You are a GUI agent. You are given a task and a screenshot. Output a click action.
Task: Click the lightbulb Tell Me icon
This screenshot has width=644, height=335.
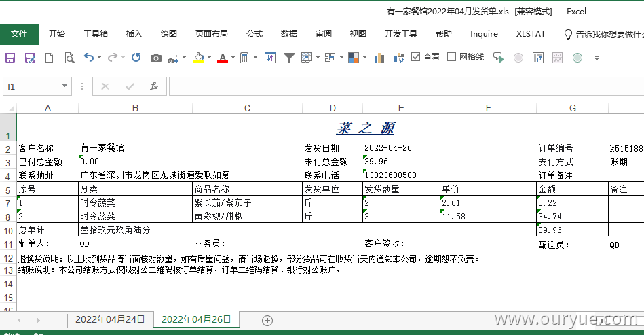tap(568, 34)
